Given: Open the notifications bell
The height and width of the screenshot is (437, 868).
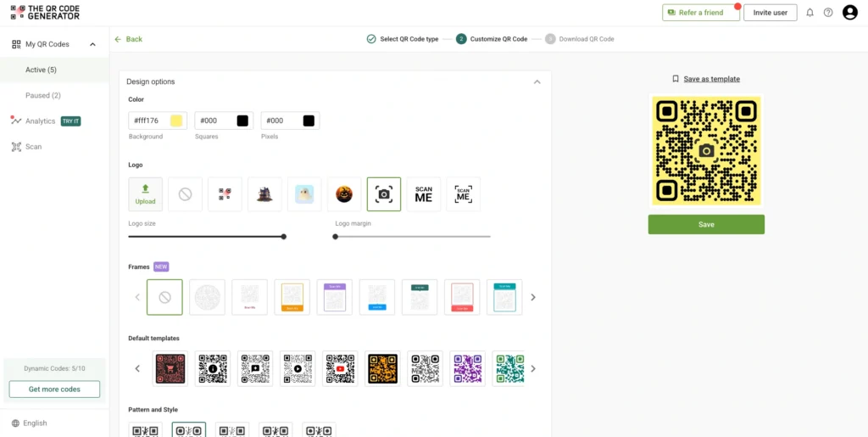Looking at the screenshot, I should pyautogui.click(x=810, y=12).
